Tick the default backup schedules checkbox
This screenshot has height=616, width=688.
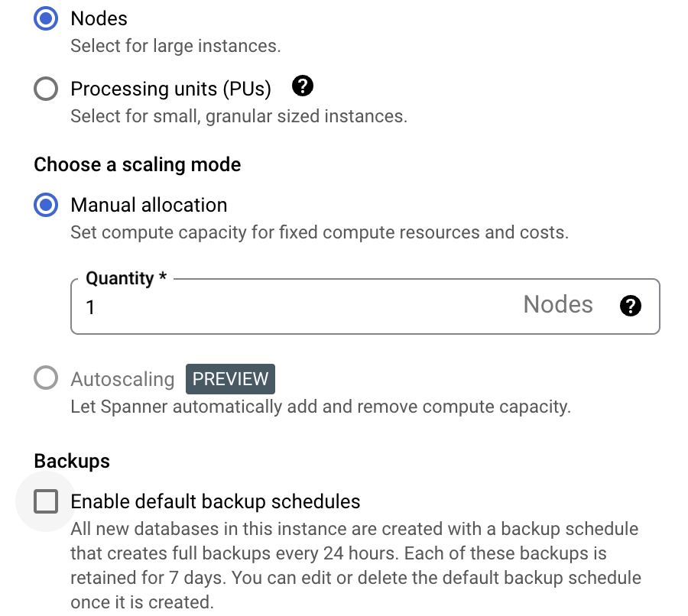click(x=46, y=501)
